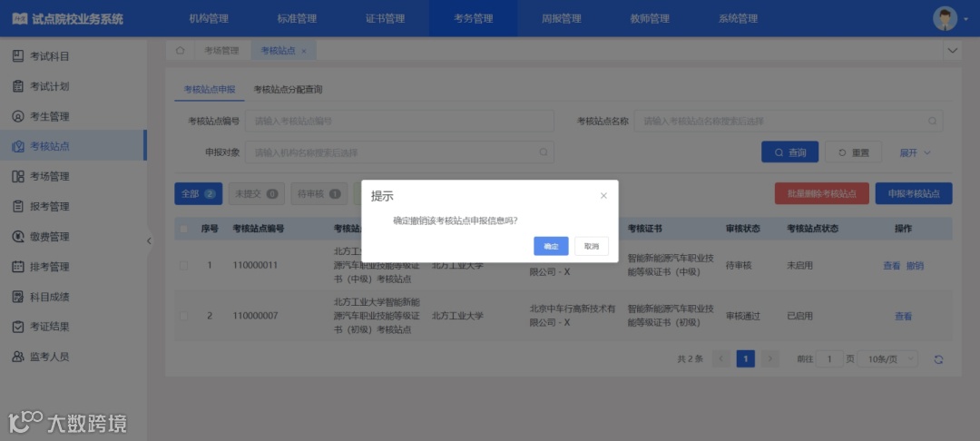Open the 标准管理 top menu
Image resolution: width=980 pixels, height=441 pixels.
pos(297,19)
